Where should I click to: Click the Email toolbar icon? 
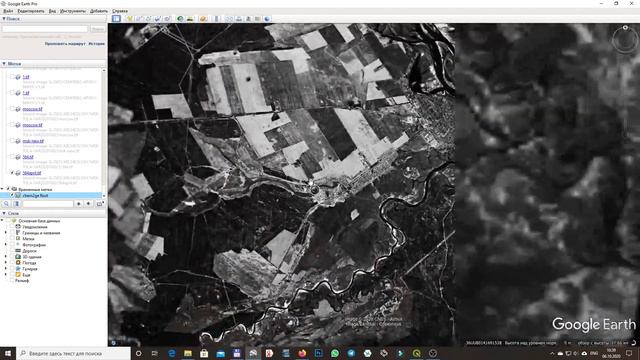pyautogui.click(x=229, y=18)
